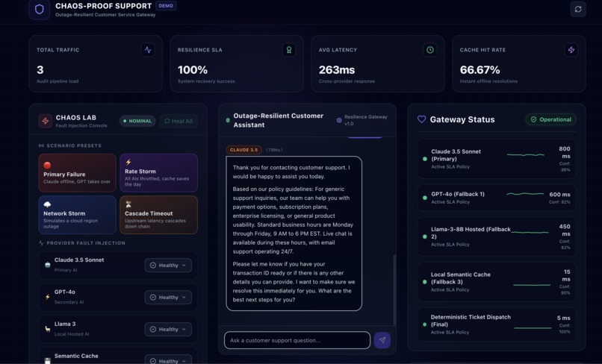This screenshot has height=364, width=602.
Task: Click the Avg Latency clock icon
Action: [430, 50]
